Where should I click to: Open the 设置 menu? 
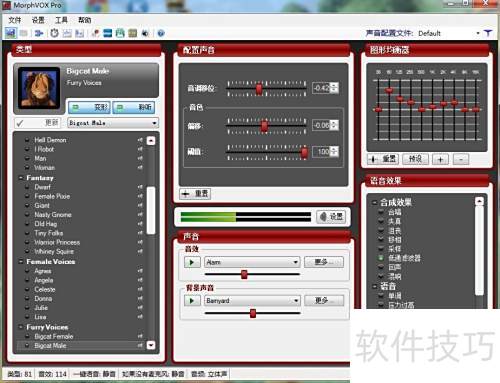point(38,20)
